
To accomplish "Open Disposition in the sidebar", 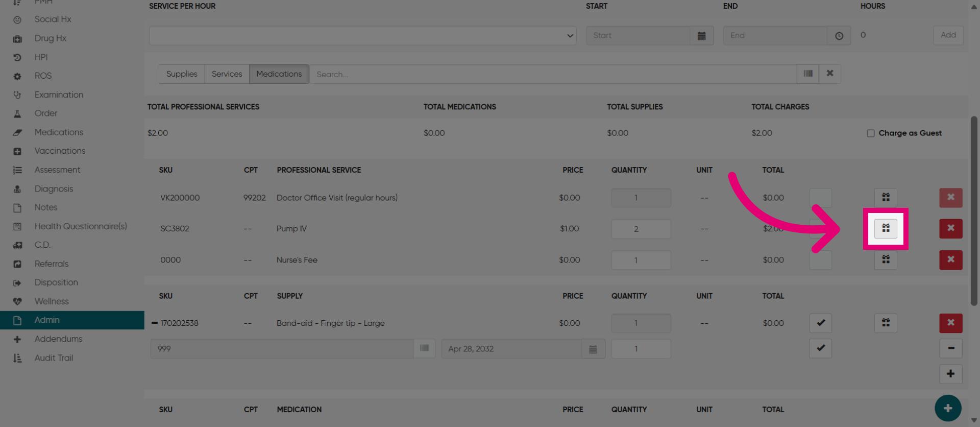I will (56, 282).
